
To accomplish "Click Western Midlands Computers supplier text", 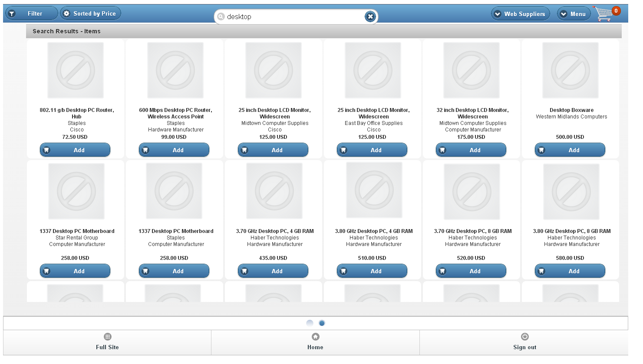I will pyautogui.click(x=571, y=117).
